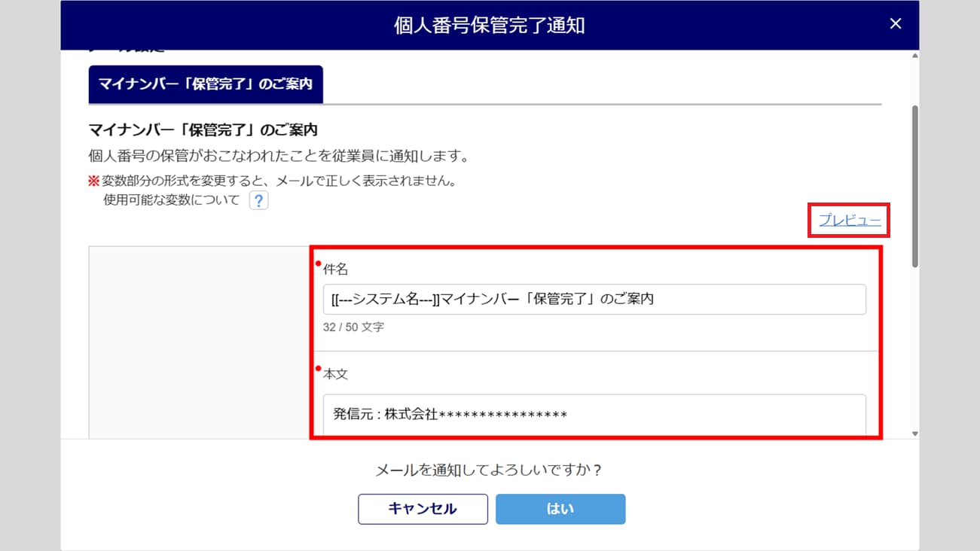Viewport: 980px width, 551px height.
Task: Click the 本文 field label
Action: [335, 374]
